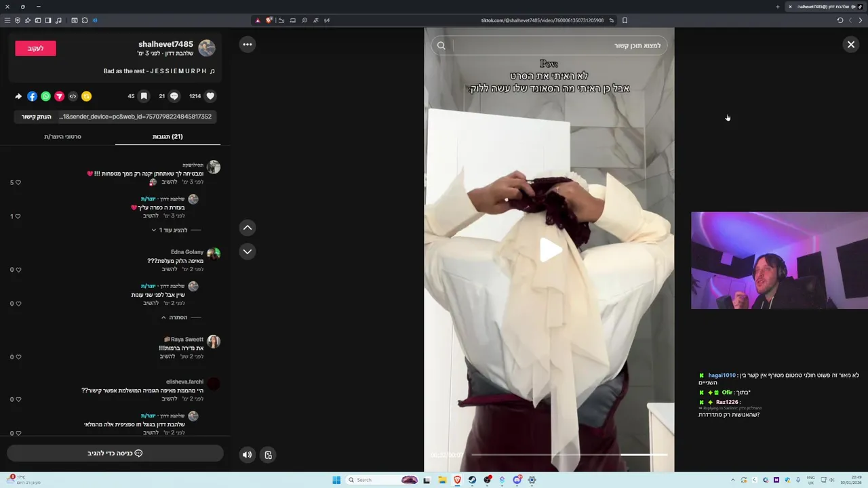Open the Windows Start menu
The width and height of the screenshot is (868, 488).
coord(336,480)
